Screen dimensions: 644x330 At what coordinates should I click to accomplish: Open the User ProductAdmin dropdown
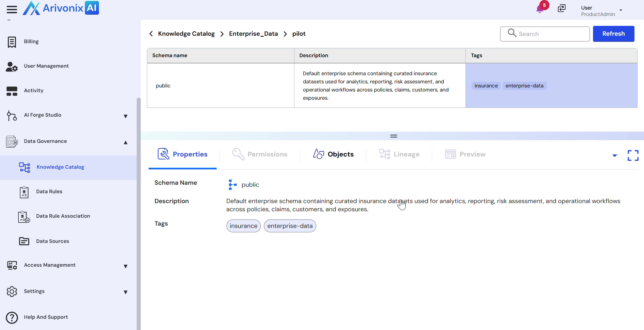click(x=621, y=10)
